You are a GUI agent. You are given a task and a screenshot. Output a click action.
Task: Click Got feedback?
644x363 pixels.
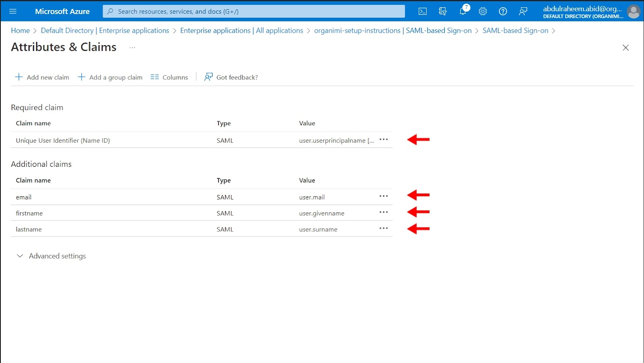tap(231, 77)
